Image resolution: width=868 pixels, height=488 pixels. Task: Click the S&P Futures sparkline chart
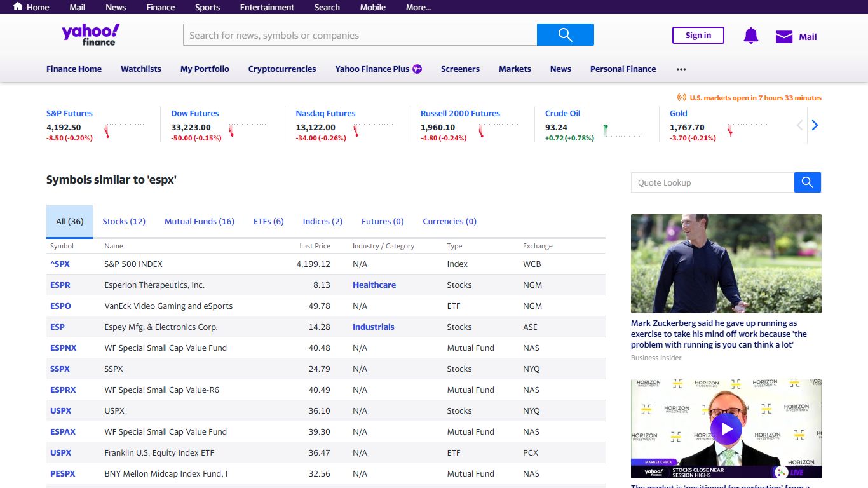125,130
